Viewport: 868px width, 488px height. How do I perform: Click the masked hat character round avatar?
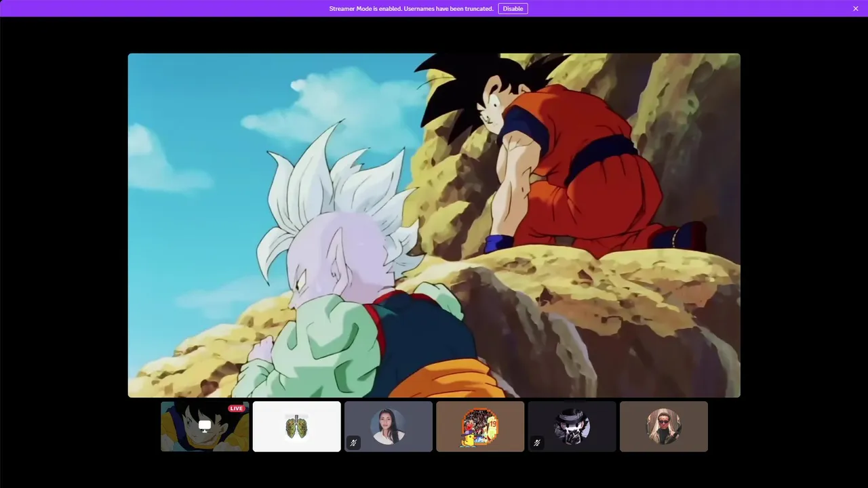click(572, 426)
